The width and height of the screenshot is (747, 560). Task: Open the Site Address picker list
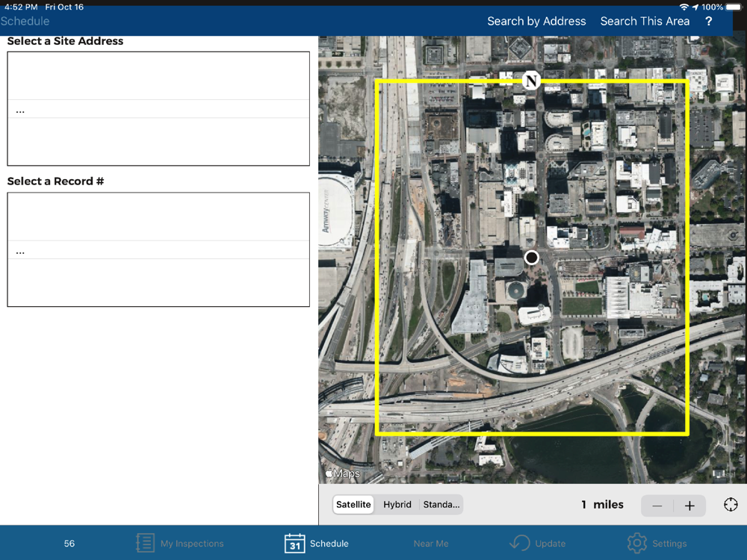pos(158,108)
